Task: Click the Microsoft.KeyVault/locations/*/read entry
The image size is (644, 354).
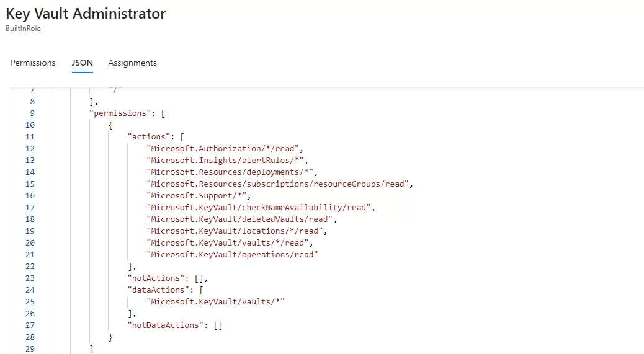Action: (x=236, y=231)
